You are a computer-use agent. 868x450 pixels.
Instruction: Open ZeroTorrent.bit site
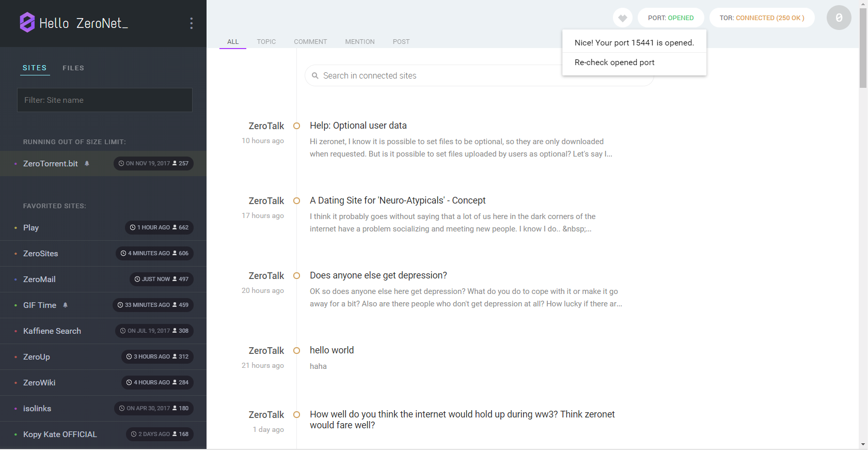point(51,163)
